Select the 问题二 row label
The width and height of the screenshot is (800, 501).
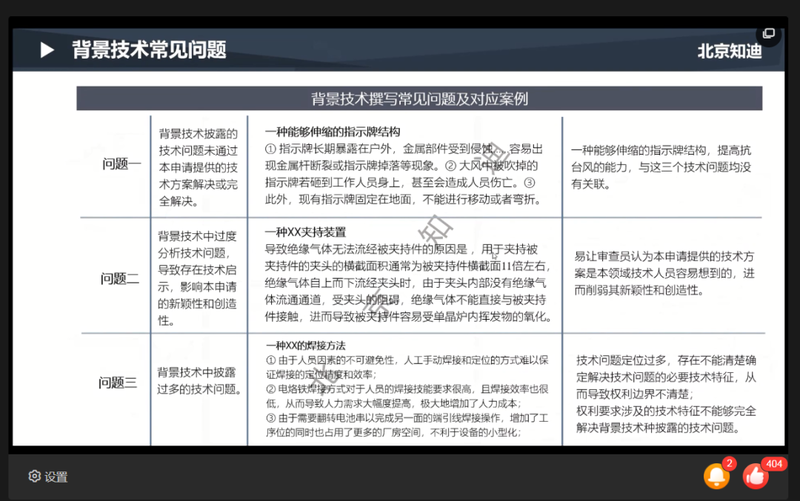point(119,278)
